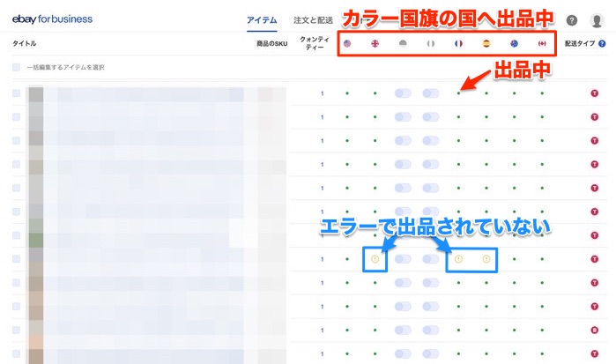Click the warning icon in the UK column
Image resolution: width=616 pixels, height=364 pixels.
[375, 259]
